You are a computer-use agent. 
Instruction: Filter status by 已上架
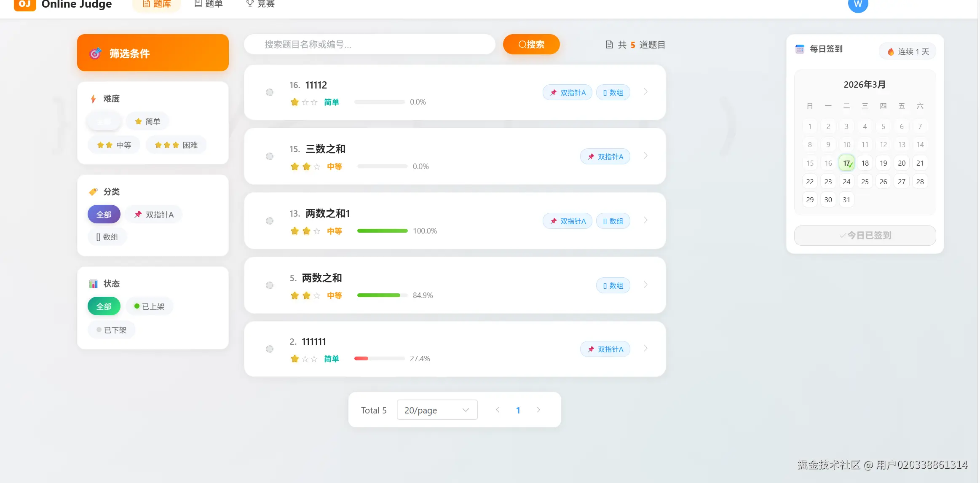point(149,306)
